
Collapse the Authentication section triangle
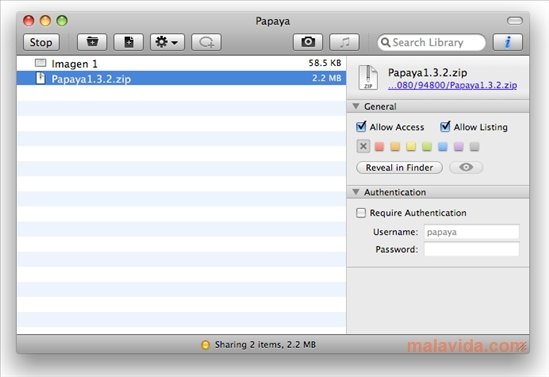356,192
